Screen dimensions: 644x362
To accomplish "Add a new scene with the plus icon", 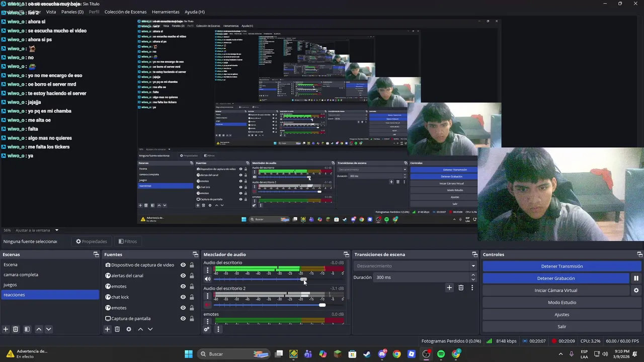I will [x=6, y=329].
